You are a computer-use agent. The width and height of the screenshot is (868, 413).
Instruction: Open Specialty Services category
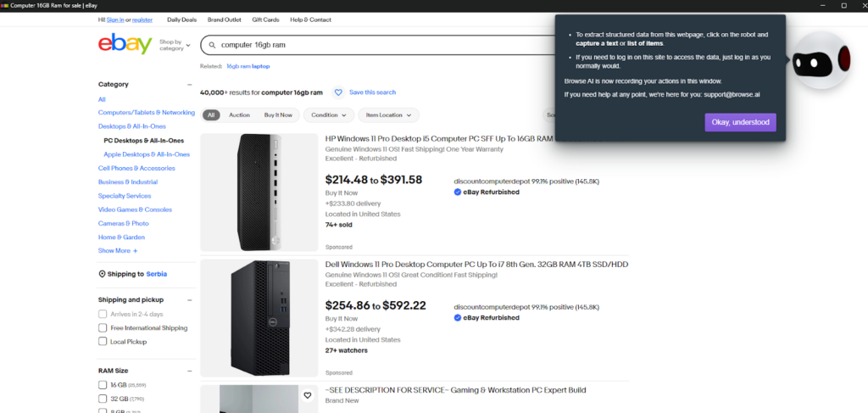(x=125, y=196)
